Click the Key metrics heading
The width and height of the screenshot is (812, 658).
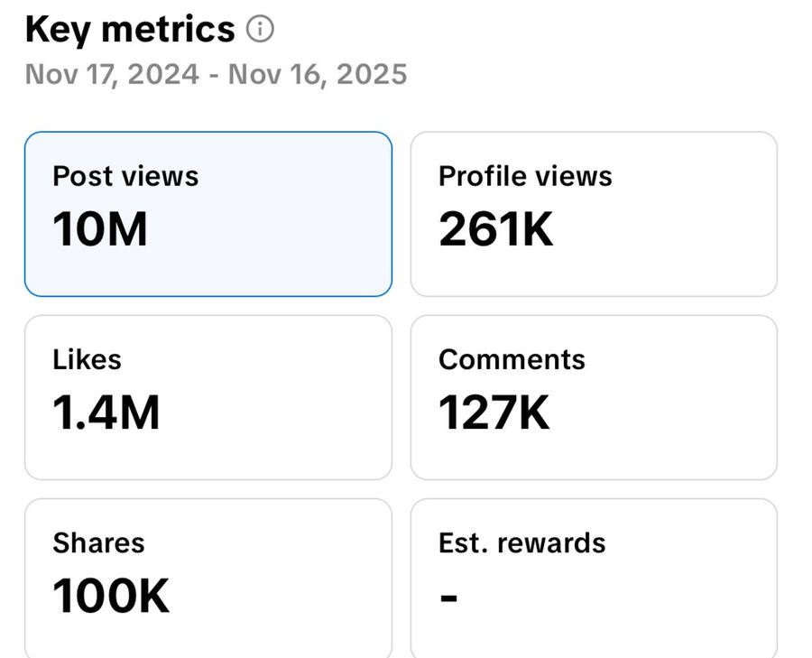[x=128, y=28]
